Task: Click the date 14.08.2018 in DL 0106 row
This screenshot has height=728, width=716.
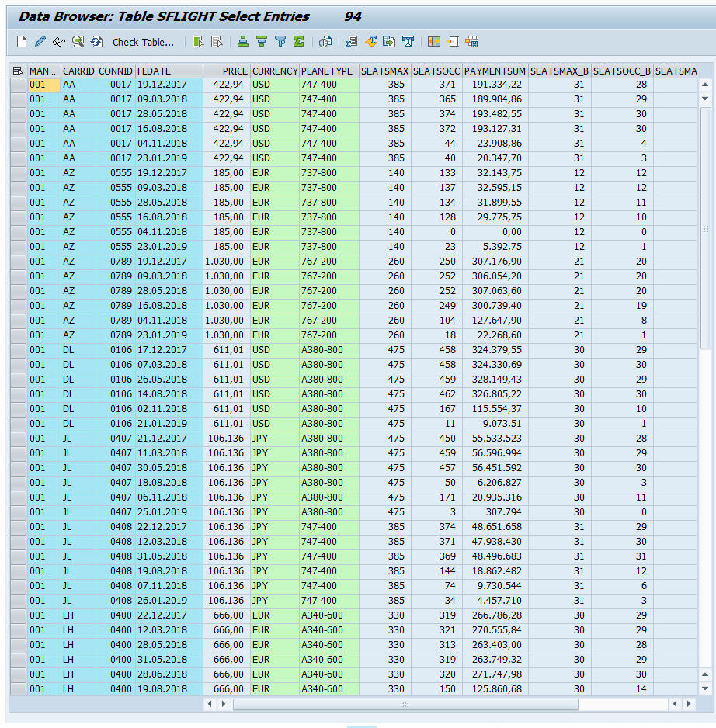Action: (x=169, y=394)
